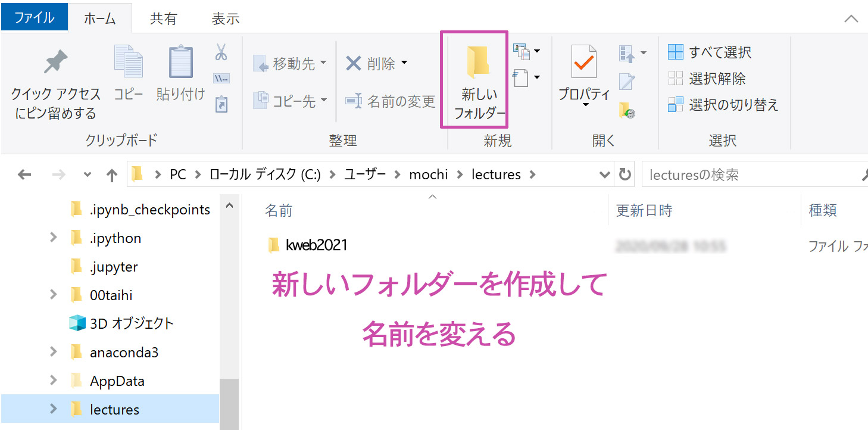Click the Copy (コピー) icon
868x430 pixels.
(129, 62)
